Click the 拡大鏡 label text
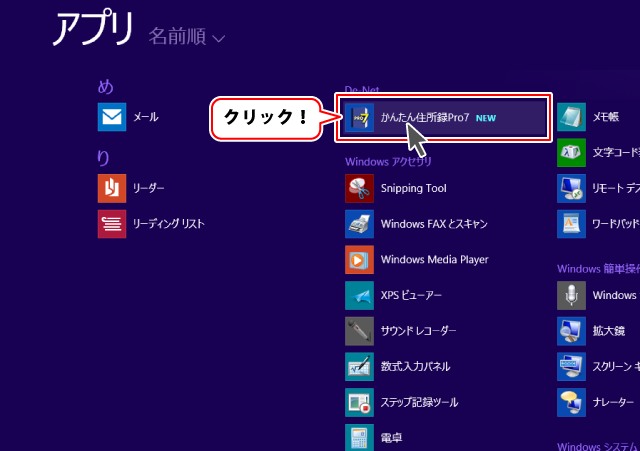Image resolution: width=640 pixels, height=451 pixels. (x=609, y=331)
